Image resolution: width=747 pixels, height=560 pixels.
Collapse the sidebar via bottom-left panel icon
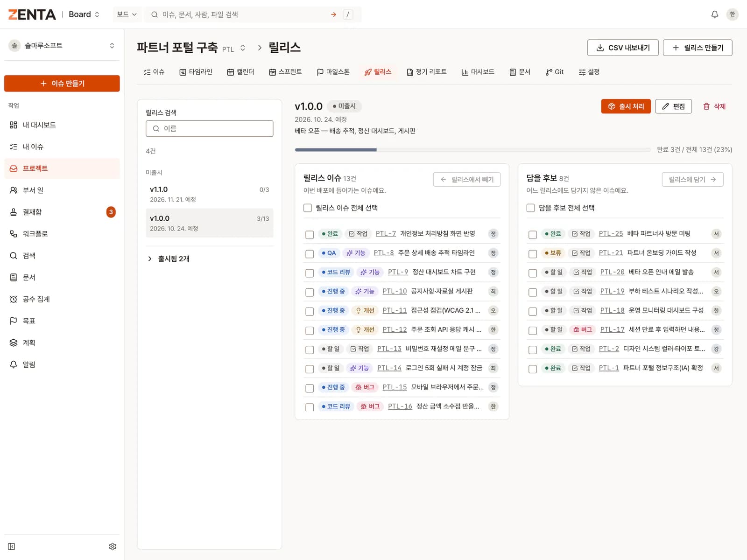coord(12,546)
